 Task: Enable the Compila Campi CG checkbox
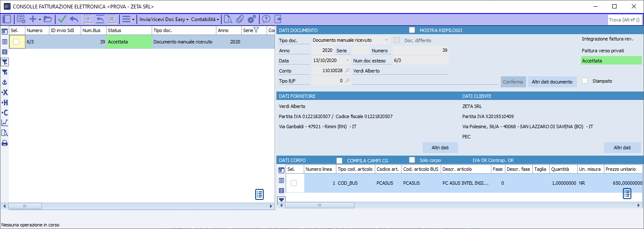(x=339, y=160)
